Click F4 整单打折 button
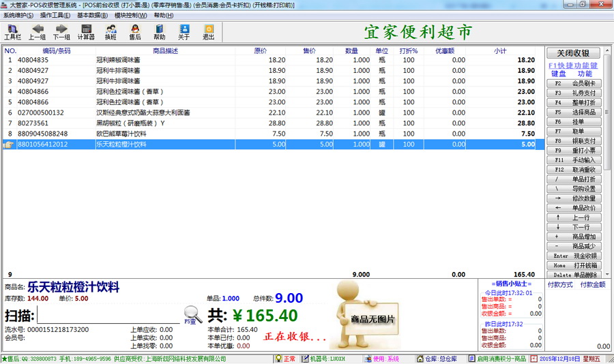Viewport: 614px width, 364px height. (574, 102)
